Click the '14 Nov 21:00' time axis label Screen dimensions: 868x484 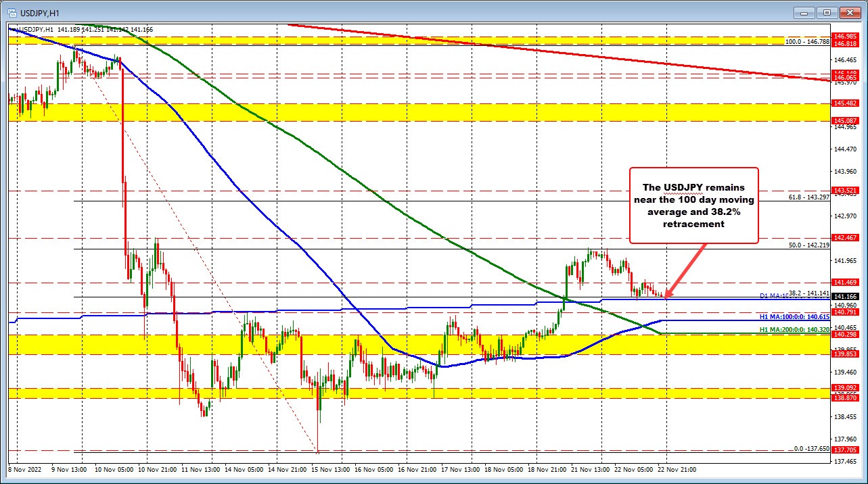click(288, 469)
